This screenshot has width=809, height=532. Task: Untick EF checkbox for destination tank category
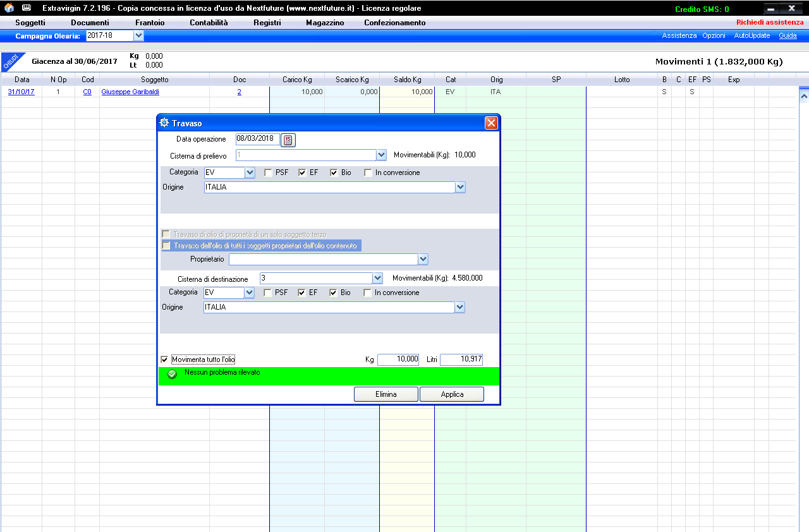tap(301, 293)
